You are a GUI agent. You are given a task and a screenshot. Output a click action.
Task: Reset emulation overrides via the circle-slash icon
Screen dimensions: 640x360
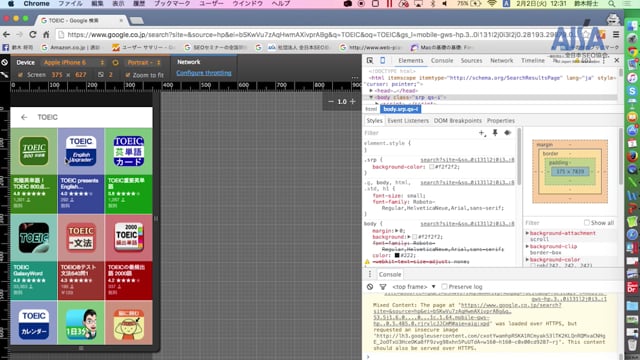click(4, 62)
